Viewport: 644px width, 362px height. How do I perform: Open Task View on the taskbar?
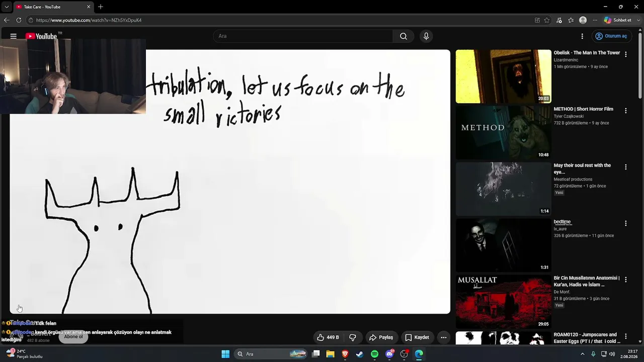(315, 354)
